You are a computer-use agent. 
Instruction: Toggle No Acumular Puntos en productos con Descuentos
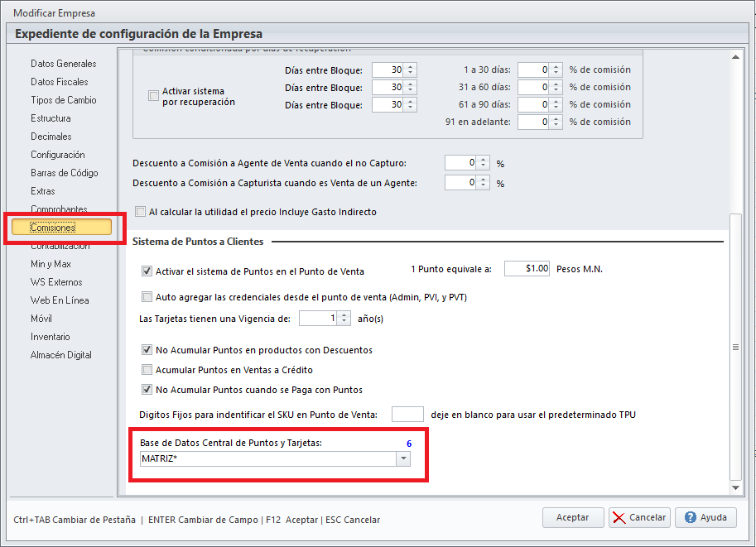tap(147, 350)
